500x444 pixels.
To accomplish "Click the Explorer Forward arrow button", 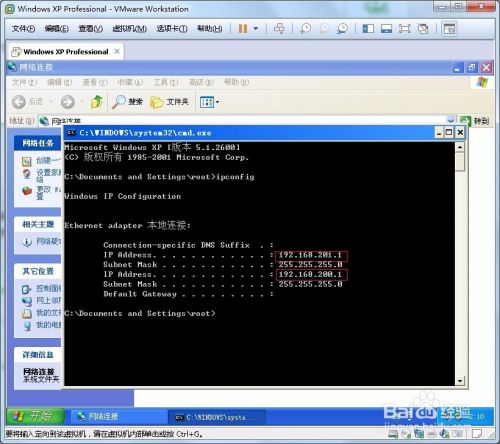I will pos(68,102).
